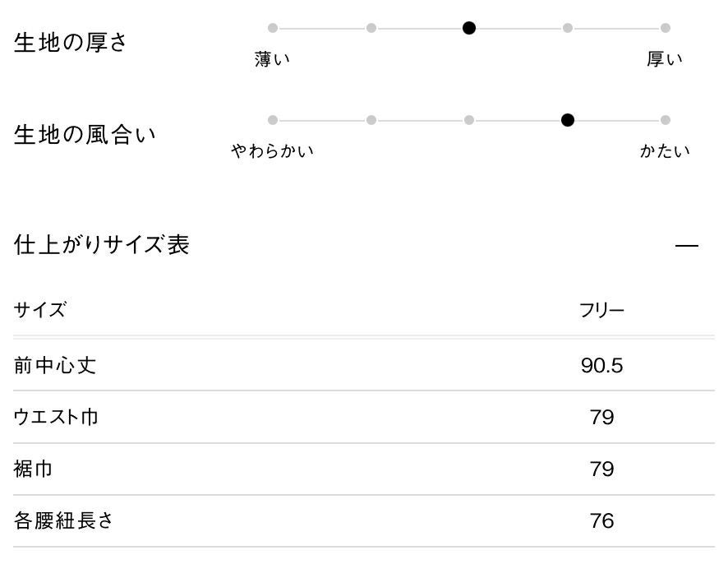The height and width of the screenshot is (564, 728).
Task: Click the 仕上がりサイズ表 heading
Action: (x=102, y=245)
